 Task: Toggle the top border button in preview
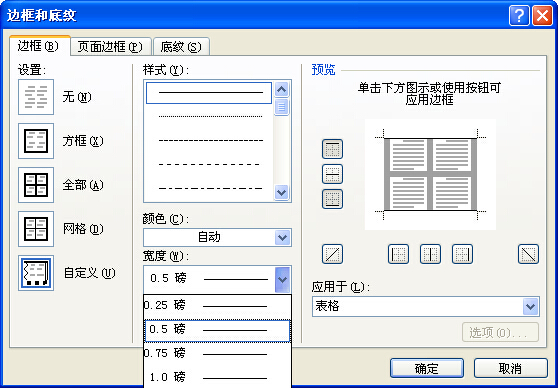(332, 149)
